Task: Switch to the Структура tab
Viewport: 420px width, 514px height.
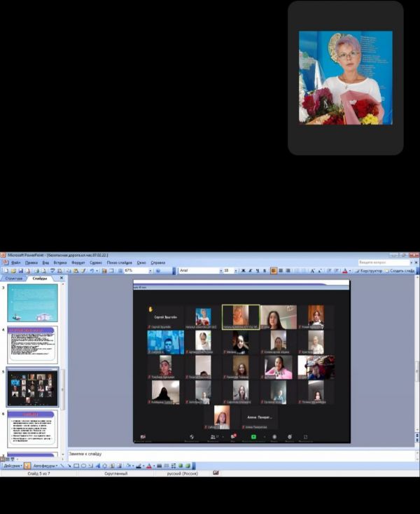Action: pyautogui.click(x=14, y=278)
